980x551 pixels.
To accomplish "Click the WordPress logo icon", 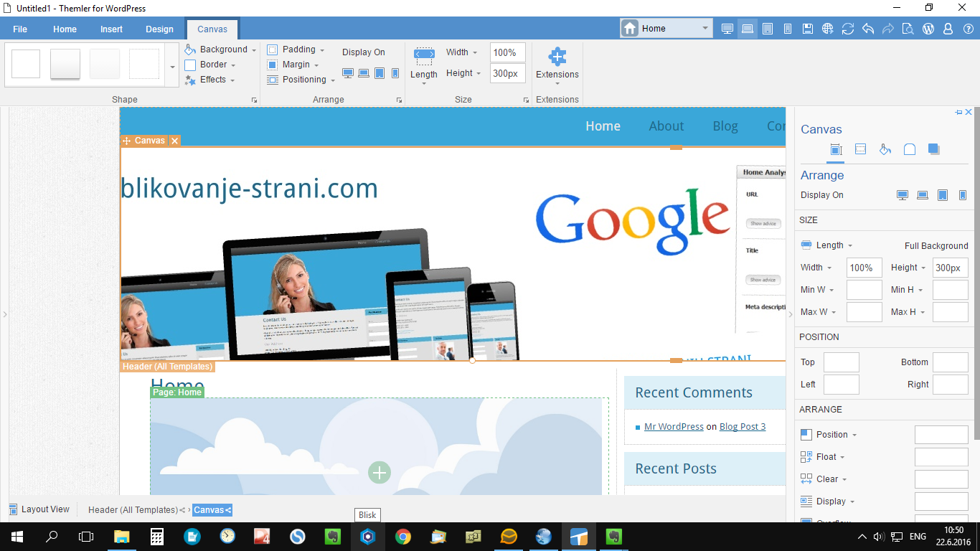I will pyautogui.click(x=928, y=29).
